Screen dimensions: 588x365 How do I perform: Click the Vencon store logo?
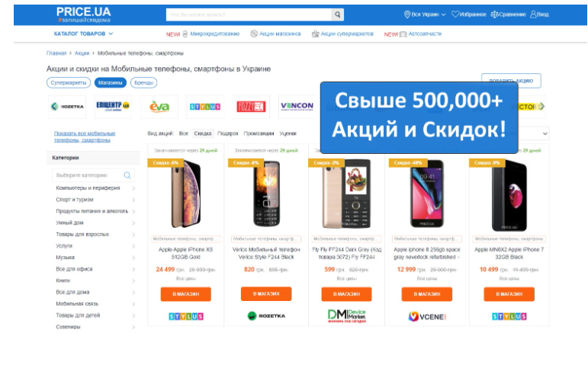point(297,107)
